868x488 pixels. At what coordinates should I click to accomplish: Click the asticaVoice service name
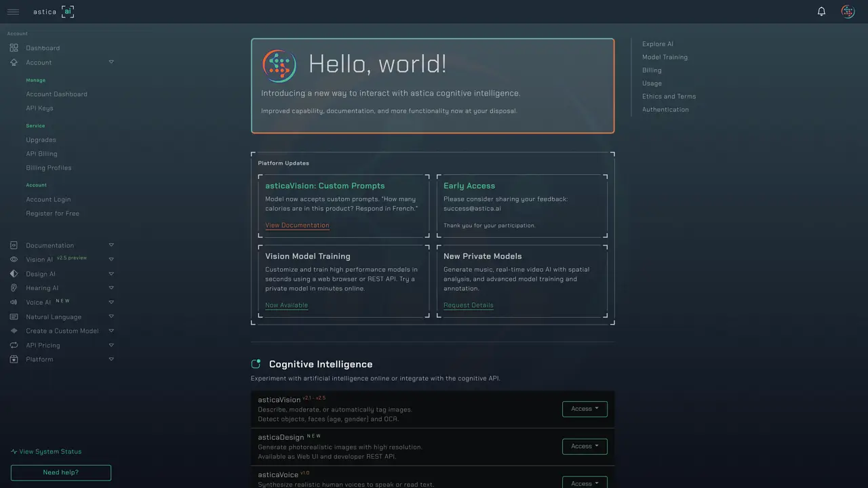pyautogui.click(x=278, y=475)
